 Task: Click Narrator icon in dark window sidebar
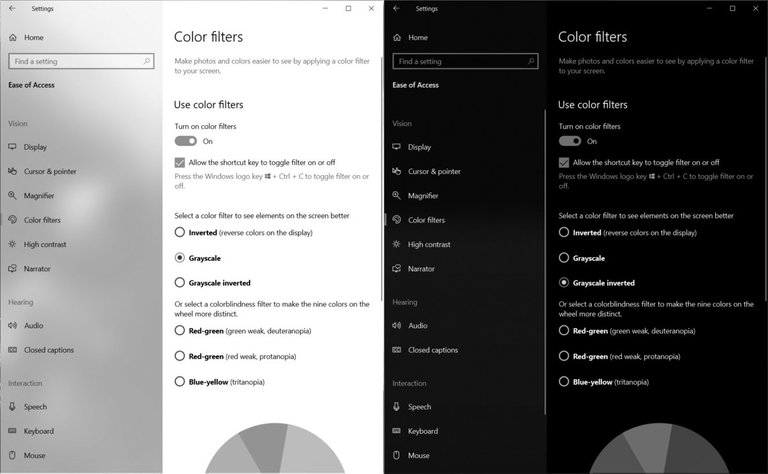(x=396, y=268)
